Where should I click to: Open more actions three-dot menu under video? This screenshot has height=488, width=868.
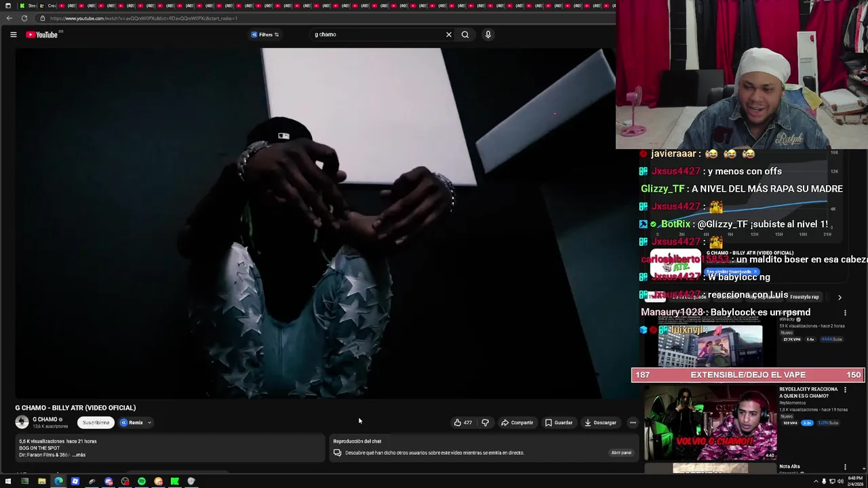pos(633,422)
